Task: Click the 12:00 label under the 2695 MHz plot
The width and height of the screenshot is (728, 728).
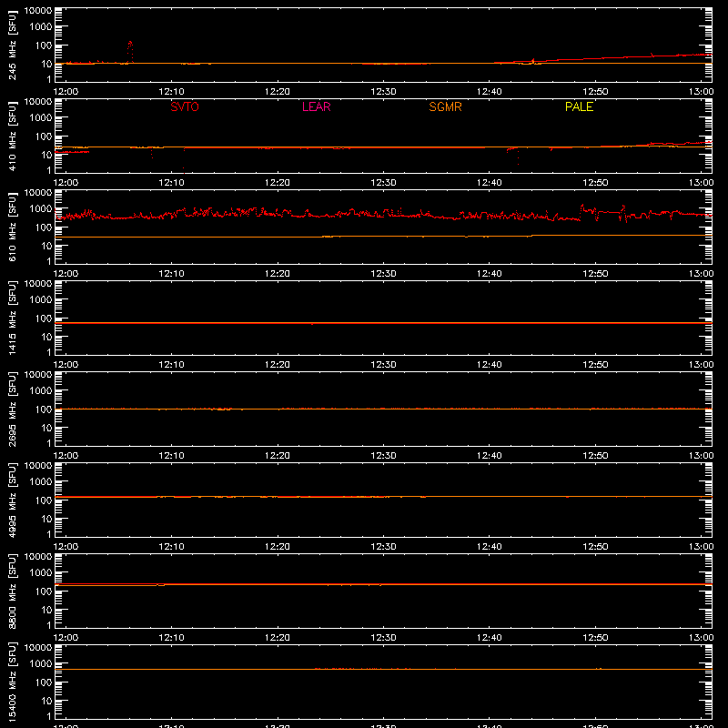Action: [x=66, y=456]
